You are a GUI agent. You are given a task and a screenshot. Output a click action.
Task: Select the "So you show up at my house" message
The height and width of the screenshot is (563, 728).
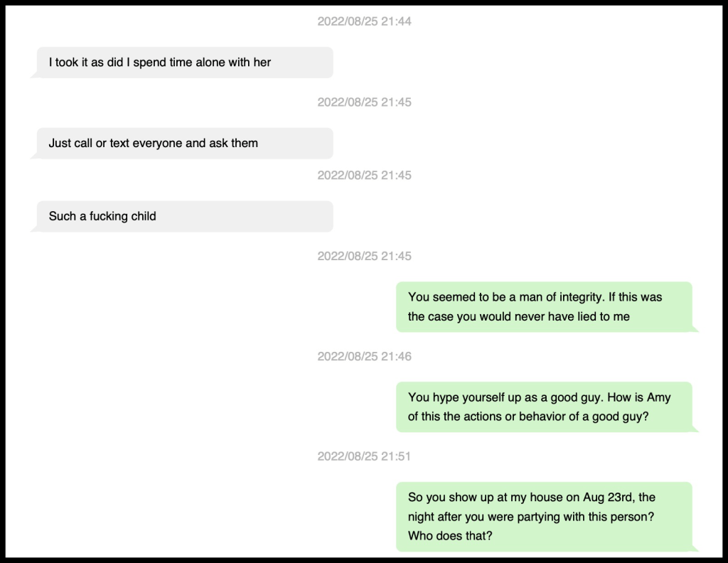click(x=544, y=516)
